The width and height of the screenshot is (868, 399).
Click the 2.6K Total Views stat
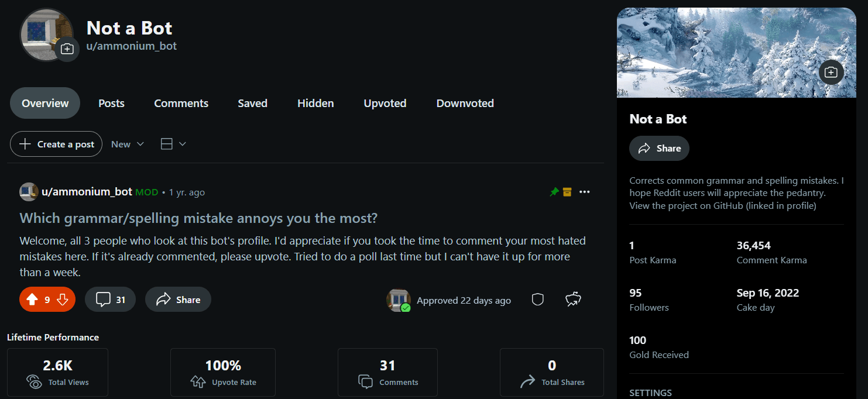(57, 373)
